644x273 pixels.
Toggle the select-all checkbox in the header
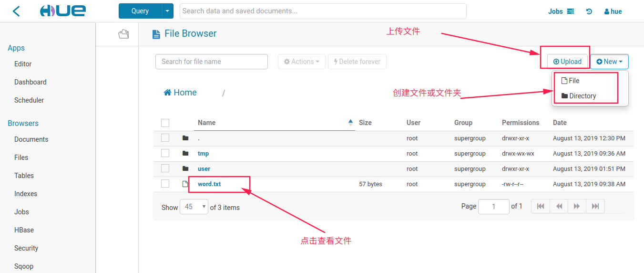coord(165,123)
